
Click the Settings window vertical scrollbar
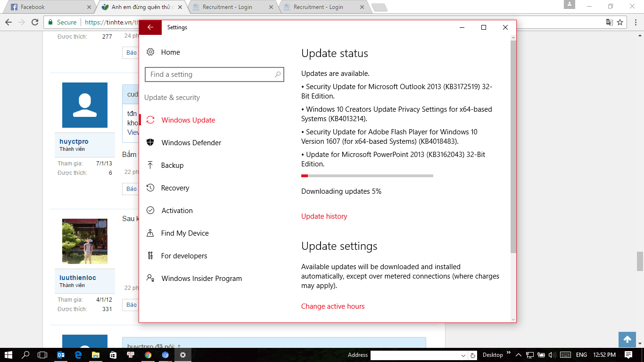pyautogui.click(x=513, y=147)
